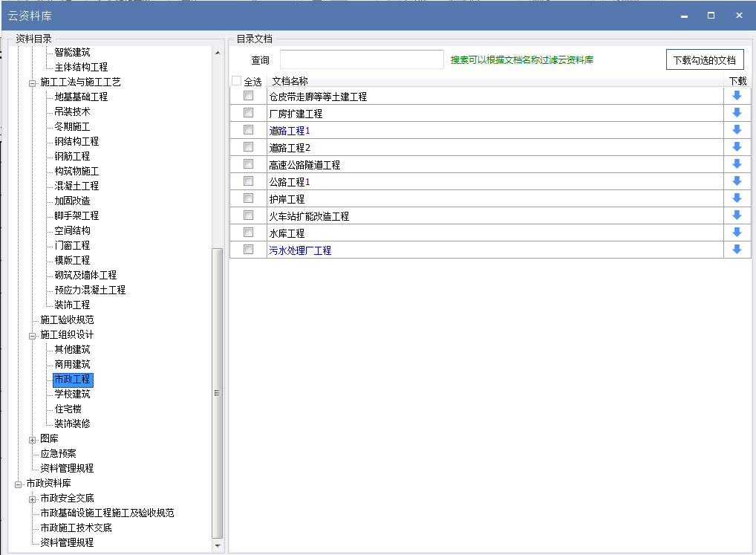Image resolution: width=756 pixels, height=555 pixels.
Task: Click download arrow for 高速公路隧道工程
Action: tap(737, 164)
